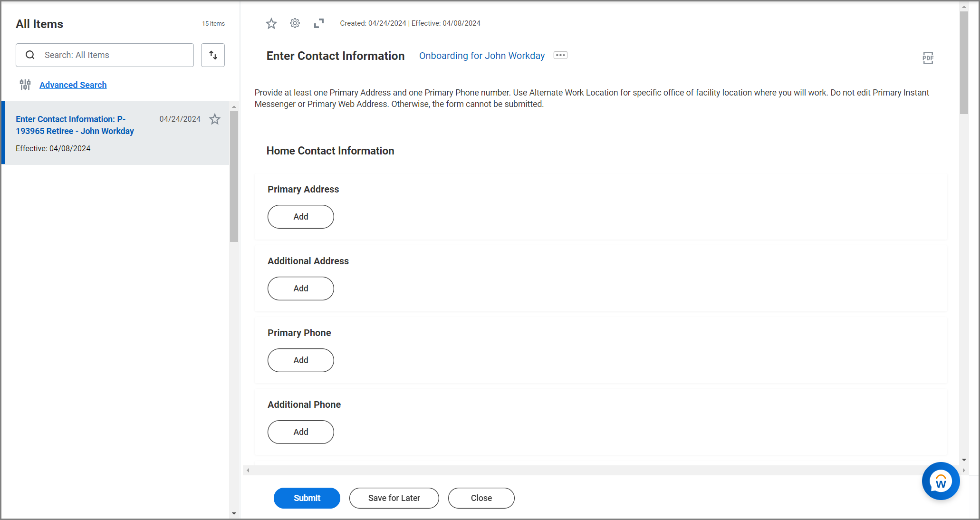Toggle fullscreen expand icon in task header

(319, 23)
